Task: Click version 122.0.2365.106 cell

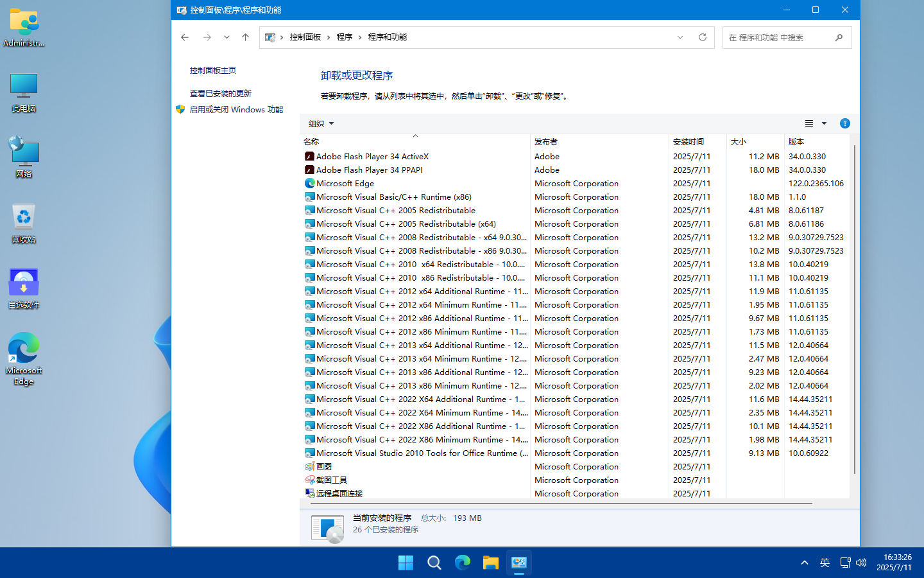Action: point(816,183)
